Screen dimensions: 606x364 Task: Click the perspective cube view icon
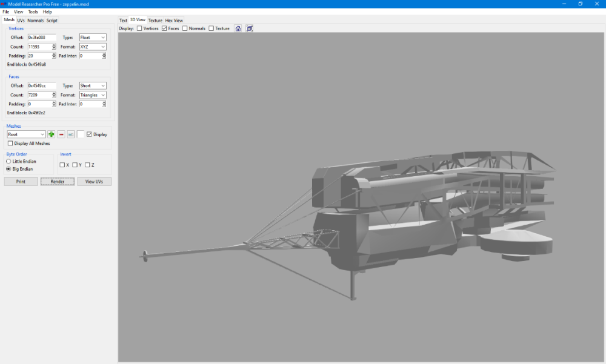point(250,28)
